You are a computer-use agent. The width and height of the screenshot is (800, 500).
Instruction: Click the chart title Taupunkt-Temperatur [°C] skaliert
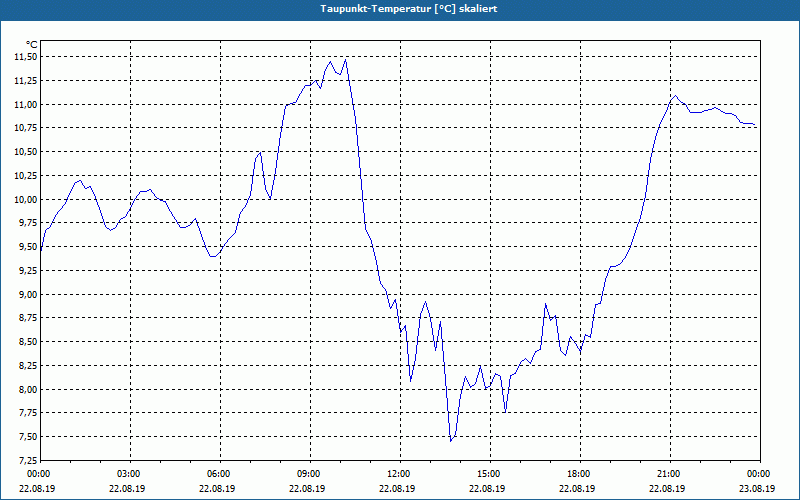tap(409, 9)
